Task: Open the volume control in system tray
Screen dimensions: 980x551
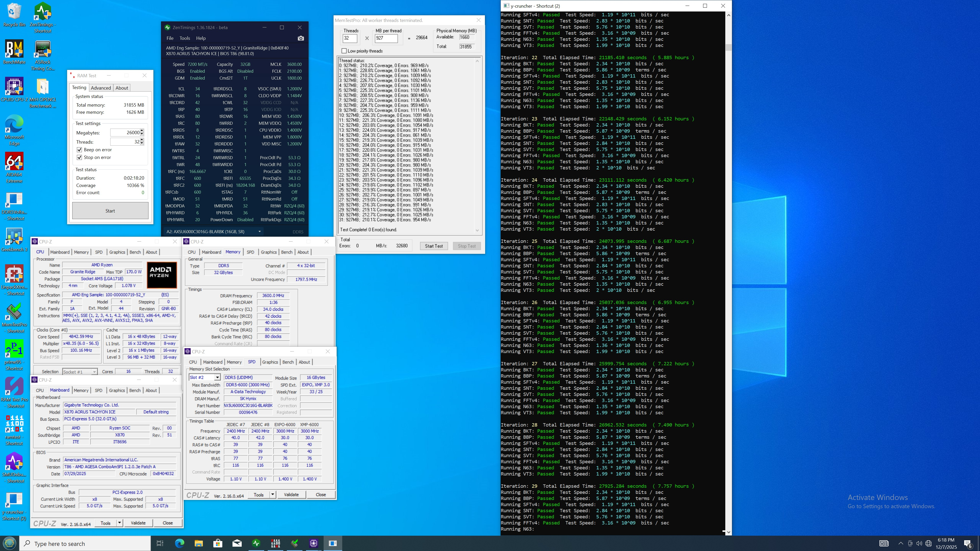Action: [919, 543]
